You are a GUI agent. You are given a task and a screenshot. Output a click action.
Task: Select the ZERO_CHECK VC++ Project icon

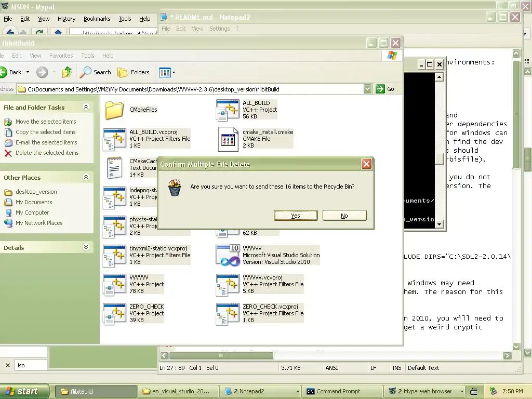point(114,314)
